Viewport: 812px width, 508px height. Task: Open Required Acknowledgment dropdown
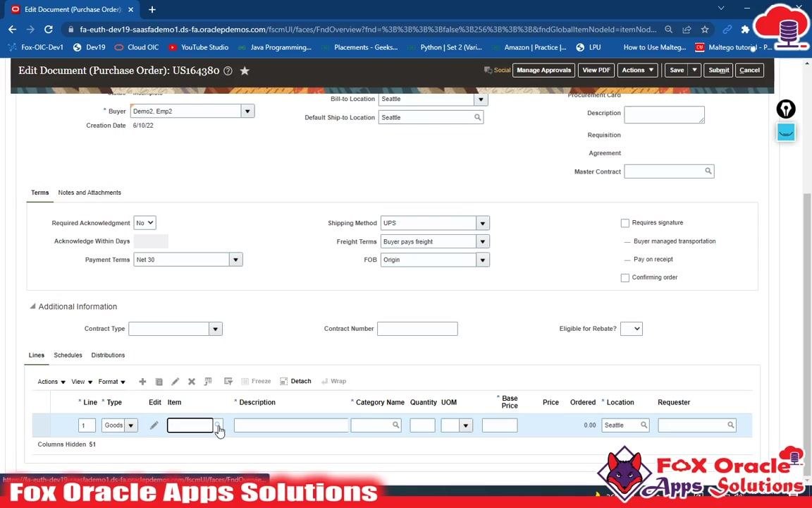(144, 223)
